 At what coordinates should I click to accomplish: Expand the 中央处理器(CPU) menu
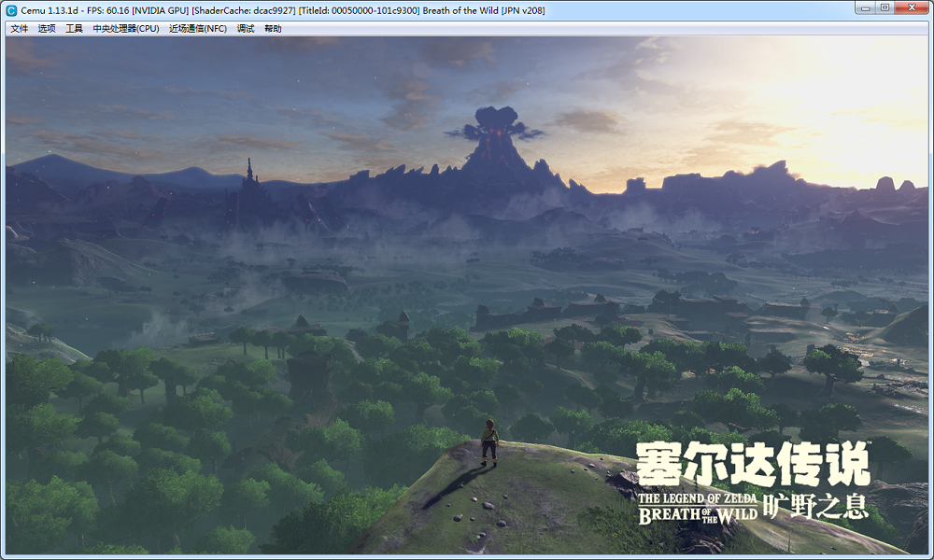pos(126,28)
